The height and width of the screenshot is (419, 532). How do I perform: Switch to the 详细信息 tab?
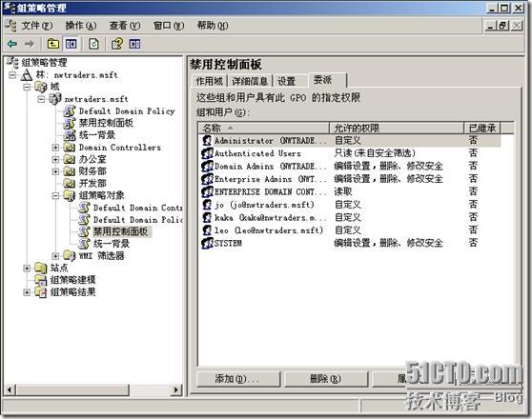(x=250, y=81)
